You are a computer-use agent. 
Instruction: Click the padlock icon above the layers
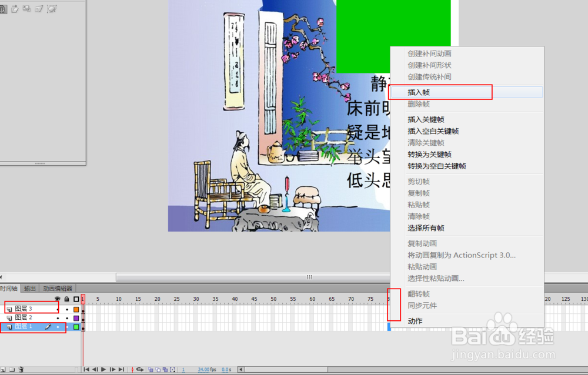[67, 299]
